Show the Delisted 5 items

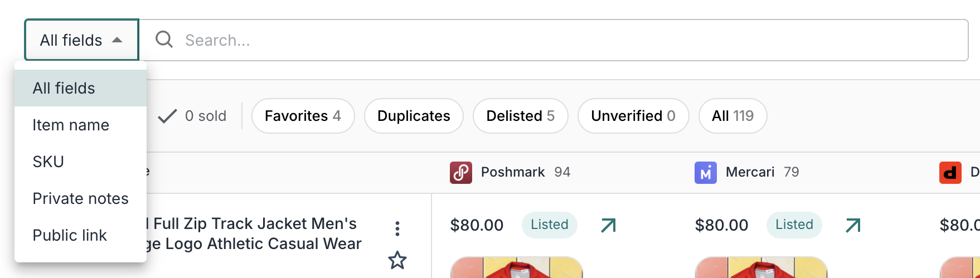(x=520, y=116)
